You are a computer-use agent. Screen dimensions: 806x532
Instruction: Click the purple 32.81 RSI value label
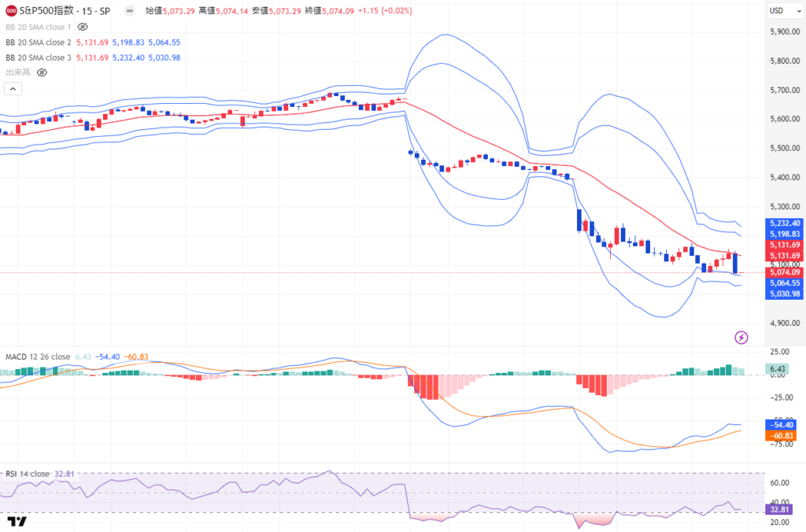pyautogui.click(x=778, y=510)
